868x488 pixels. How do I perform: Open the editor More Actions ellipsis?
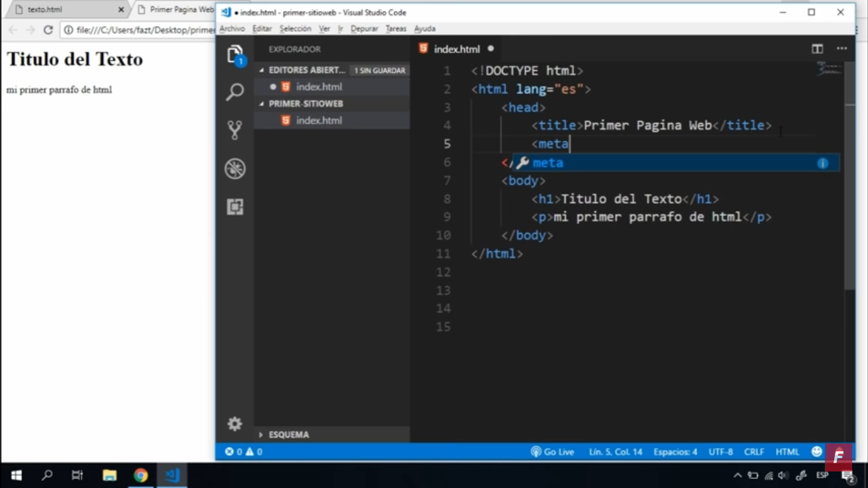coord(841,49)
